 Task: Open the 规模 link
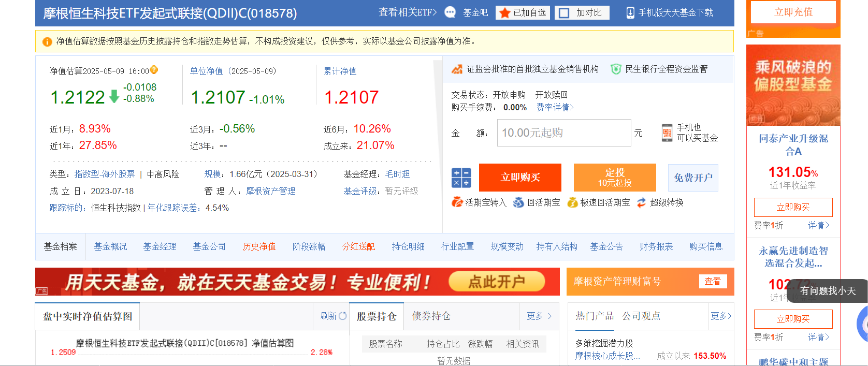click(x=212, y=174)
